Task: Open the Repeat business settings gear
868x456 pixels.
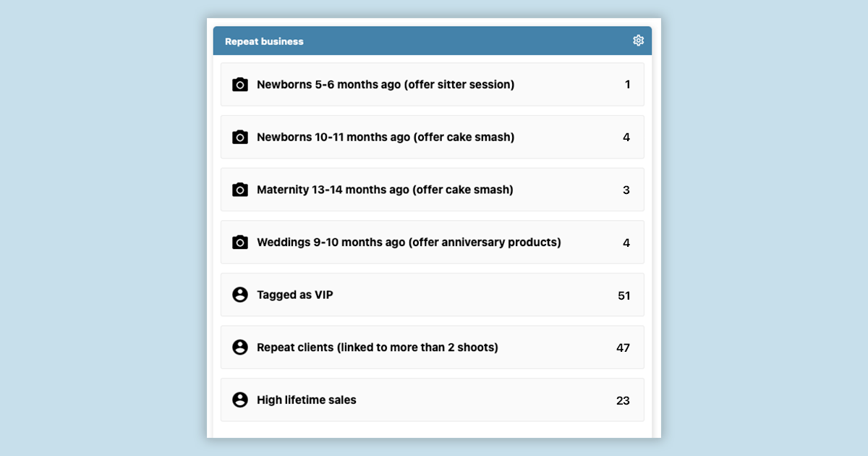Action: coord(638,41)
